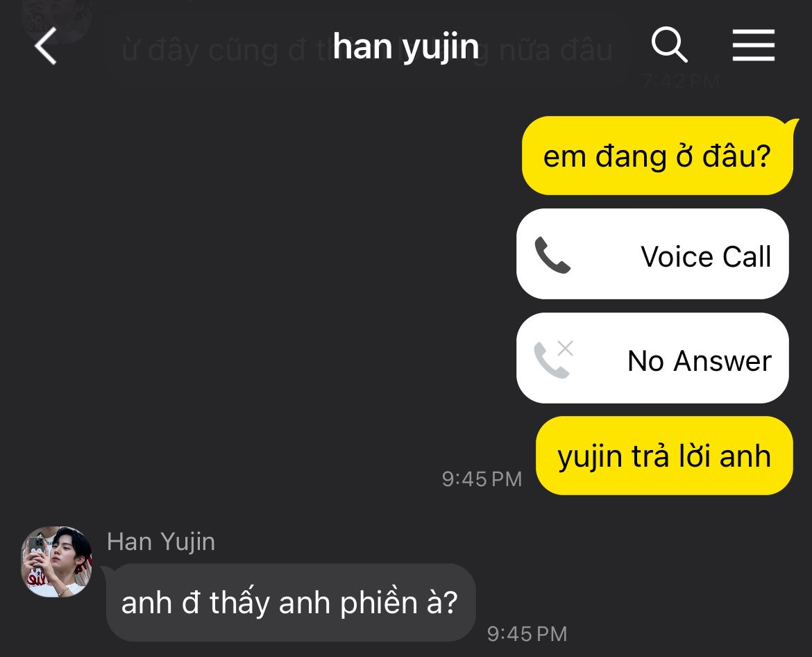Select the "yujin trả lời anh" message
The width and height of the screenshot is (812, 657).
tap(664, 456)
